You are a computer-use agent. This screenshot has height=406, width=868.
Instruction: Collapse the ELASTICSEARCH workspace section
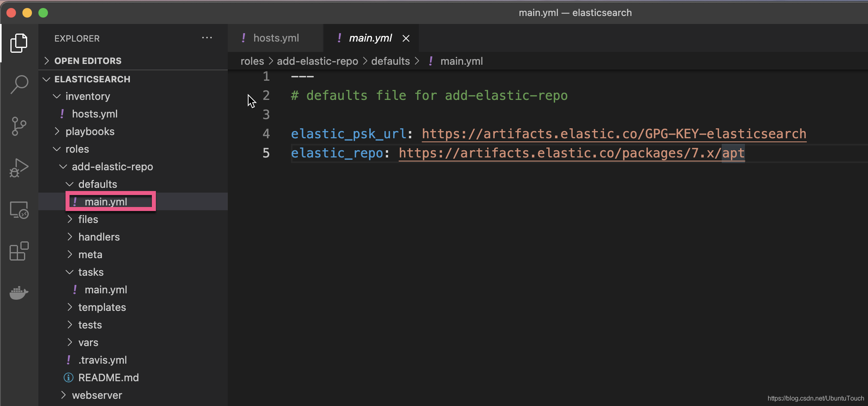(x=133, y=79)
